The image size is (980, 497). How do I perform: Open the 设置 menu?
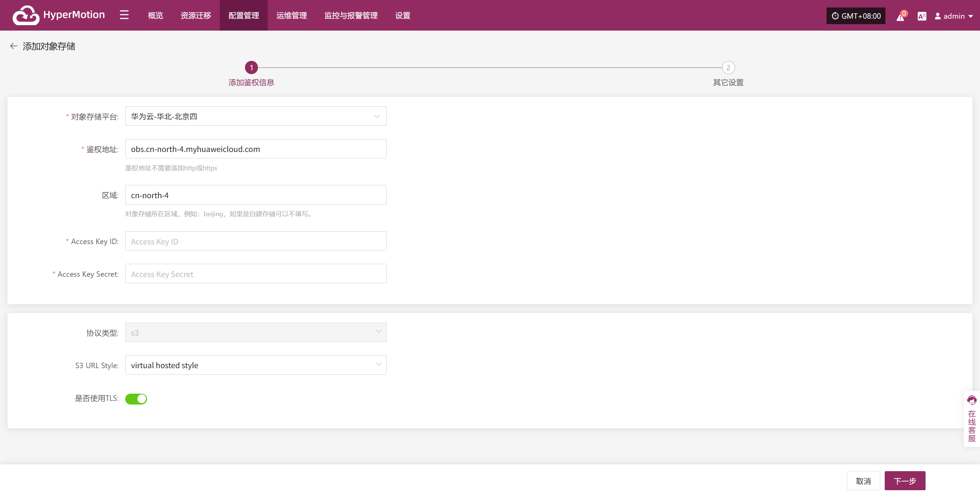tap(403, 16)
